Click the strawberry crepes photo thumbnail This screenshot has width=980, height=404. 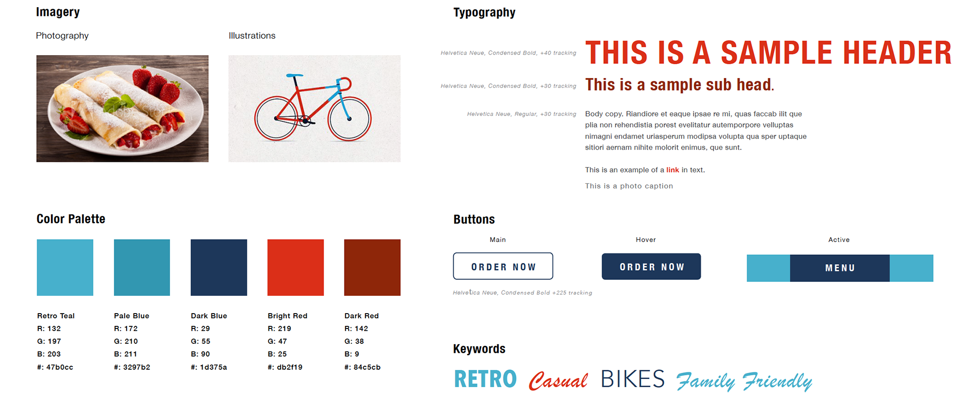122,109
